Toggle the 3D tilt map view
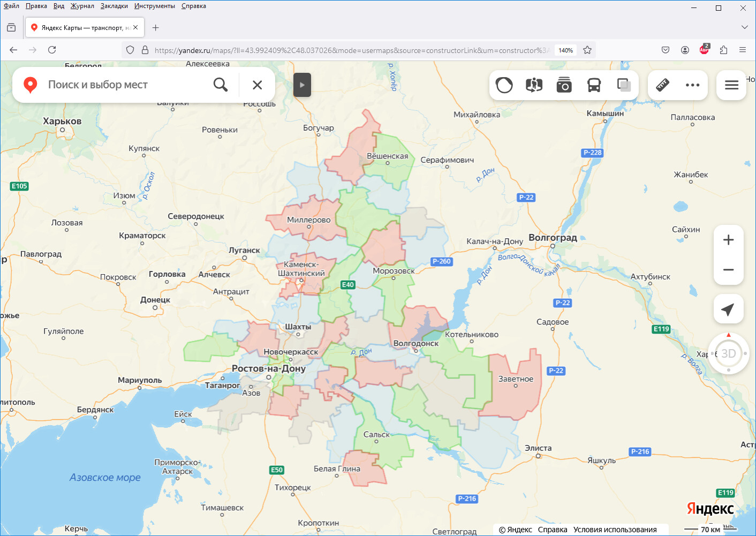This screenshot has height=536, width=756. pyautogui.click(x=728, y=353)
